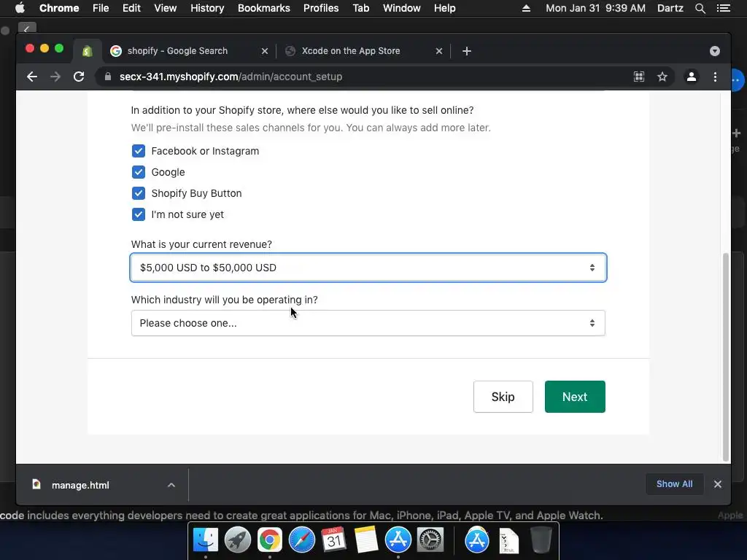Open the industry Please choose one dropdown
This screenshot has height=560, width=747.
(x=368, y=323)
